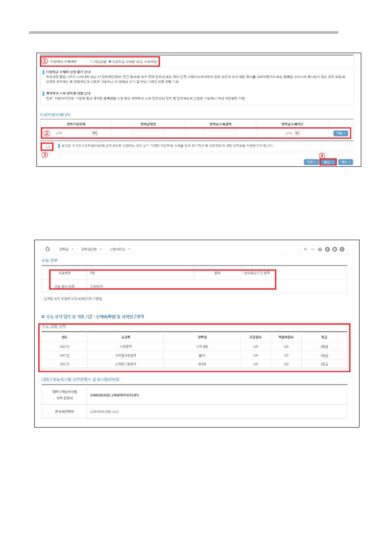The height and width of the screenshot is (554, 392).
Task: Click the last round share icon
Action: 342,249
